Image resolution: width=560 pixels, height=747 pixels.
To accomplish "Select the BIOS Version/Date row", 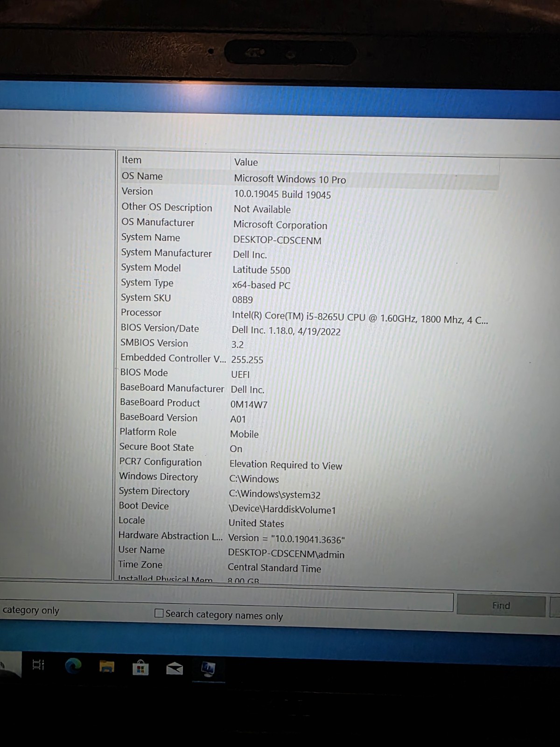I will click(x=309, y=330).
